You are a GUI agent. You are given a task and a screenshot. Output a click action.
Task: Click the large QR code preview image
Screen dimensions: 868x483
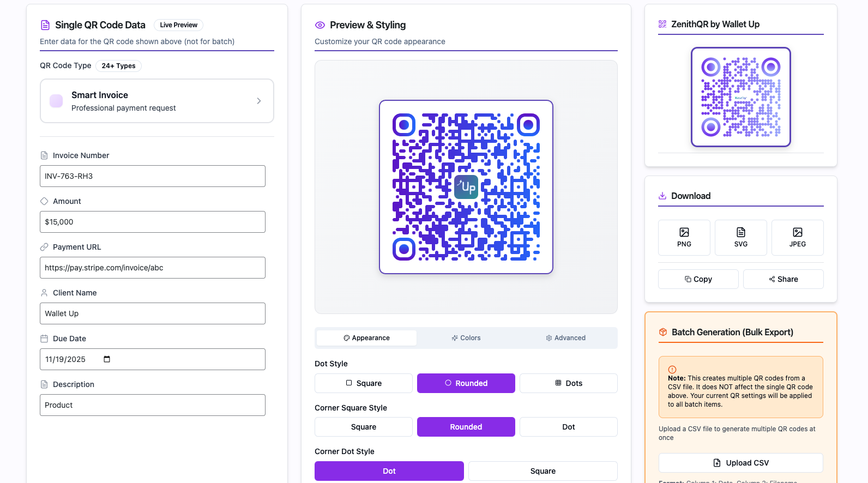pos(466,187)
